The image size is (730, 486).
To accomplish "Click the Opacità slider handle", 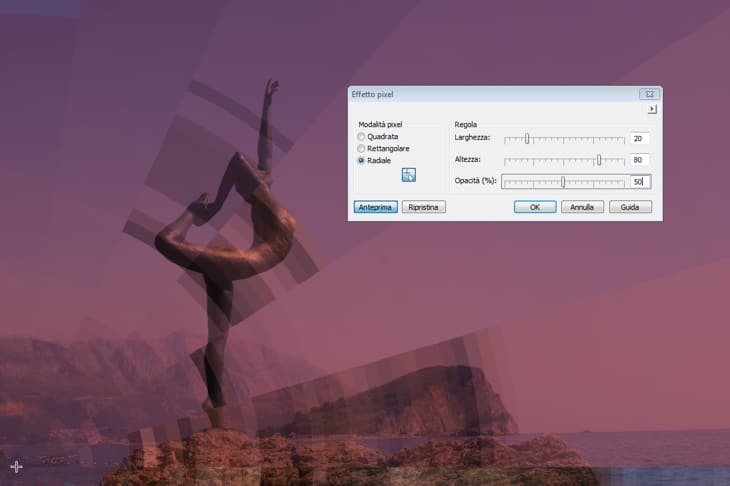I will point(563,182).
